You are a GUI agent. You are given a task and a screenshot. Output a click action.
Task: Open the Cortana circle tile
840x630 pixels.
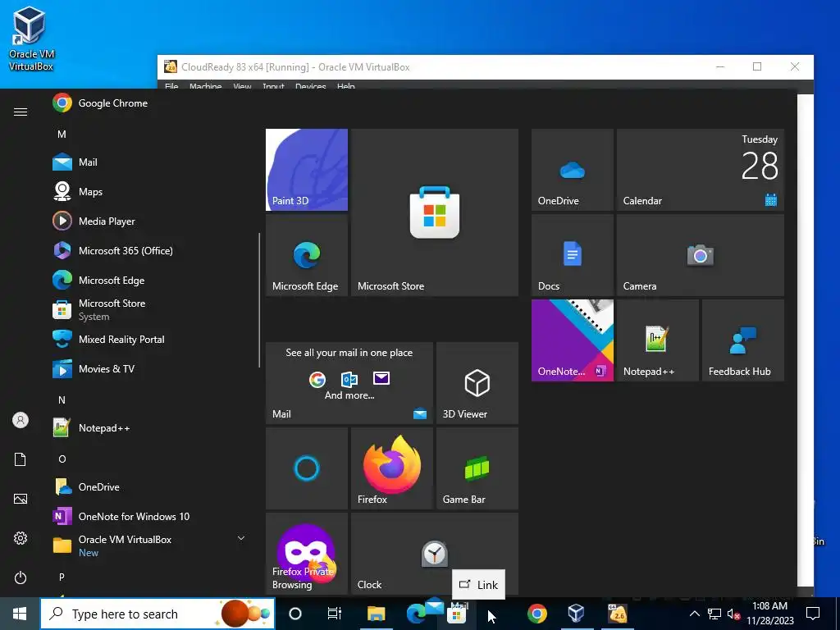coord(307,468)
